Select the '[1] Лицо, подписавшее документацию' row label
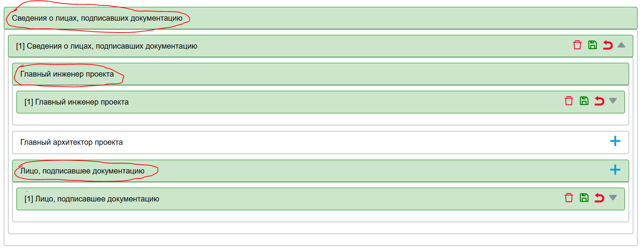Image resolution: width=644 pixels, height=252 pixels. click(x=92, y=199)
